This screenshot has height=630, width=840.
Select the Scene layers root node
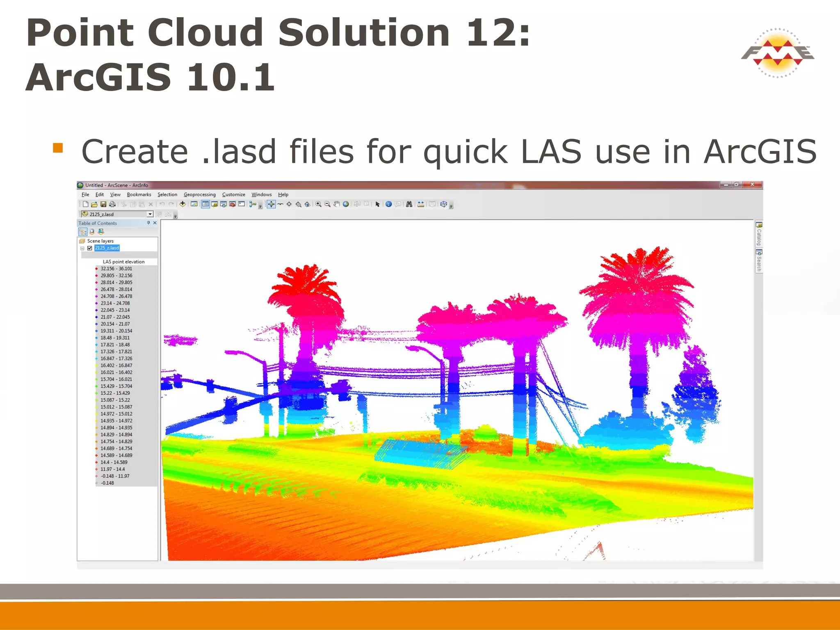pos(100,241)
